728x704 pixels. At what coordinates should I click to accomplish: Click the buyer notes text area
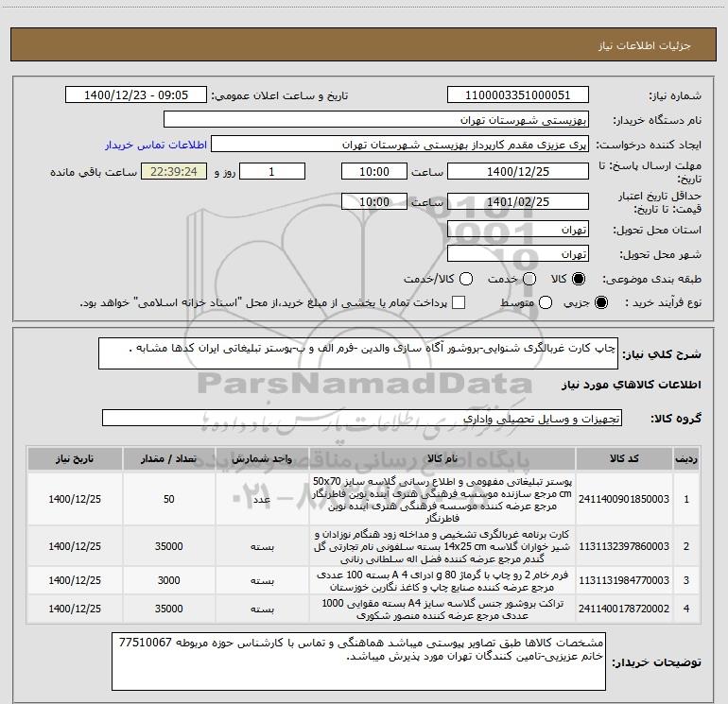tap(358, 661)
